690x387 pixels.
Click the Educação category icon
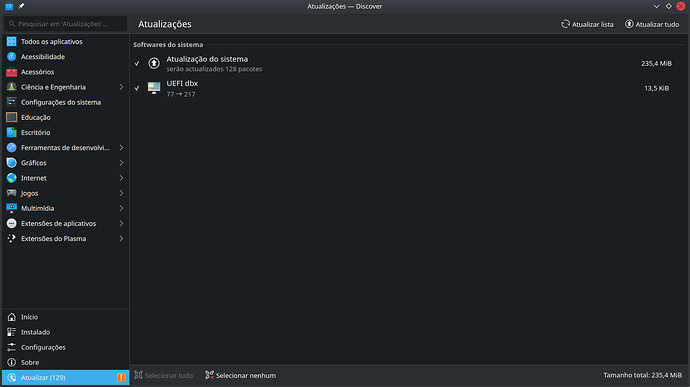click(11, 118)
